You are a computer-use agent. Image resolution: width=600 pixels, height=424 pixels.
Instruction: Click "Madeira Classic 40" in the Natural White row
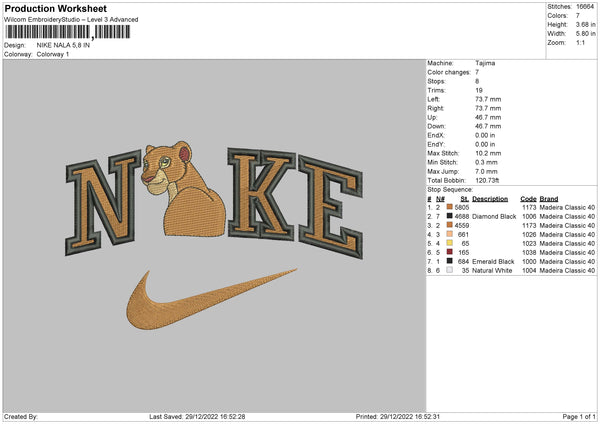coord(567,270)
